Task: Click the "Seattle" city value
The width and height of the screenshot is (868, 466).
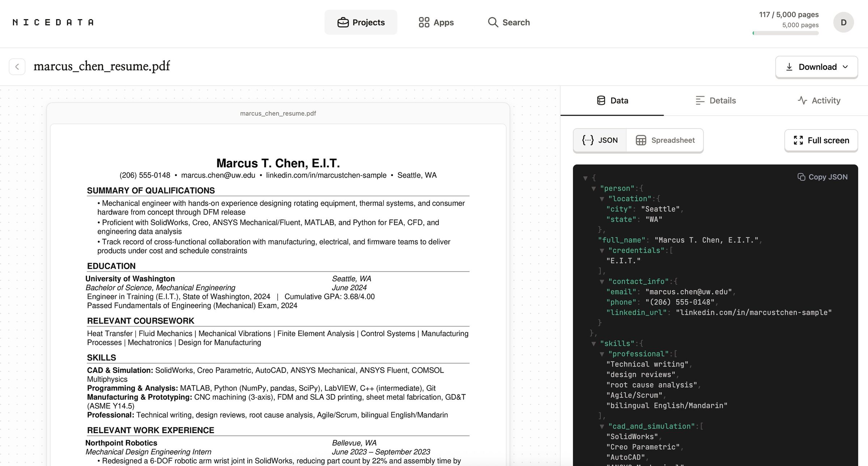Action: [x=660, y=209]
